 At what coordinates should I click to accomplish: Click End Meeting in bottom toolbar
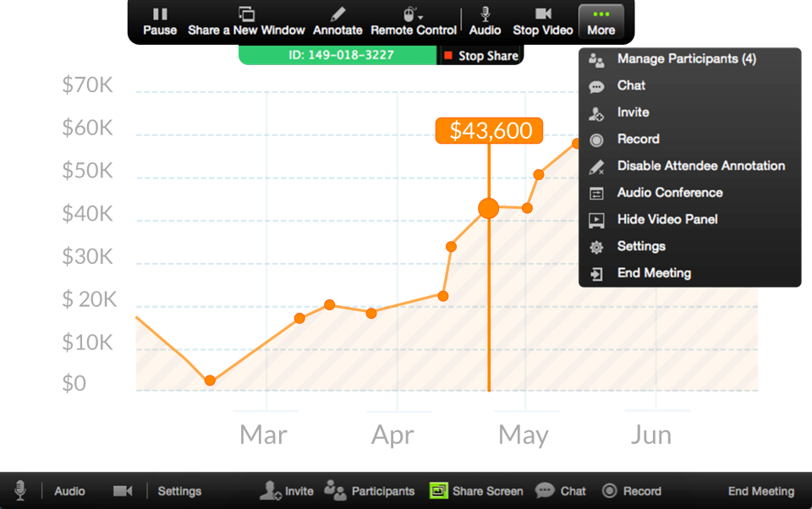(x=761, y=491)
